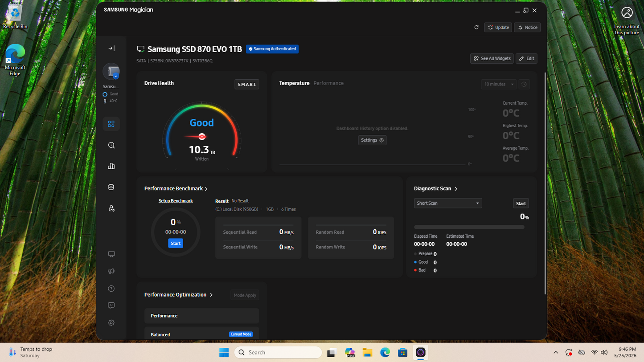Screen dimensions: 644x362
Task: Open the bar chart benchmark sidebar icon
Action: pyautogui.click(x=111, y=166)
